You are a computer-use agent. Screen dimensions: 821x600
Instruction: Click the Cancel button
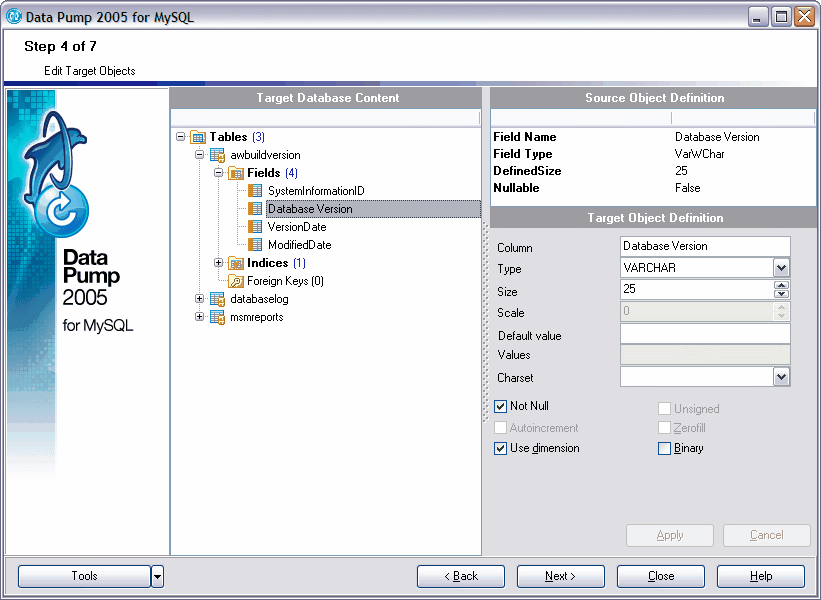coord(767,535)
